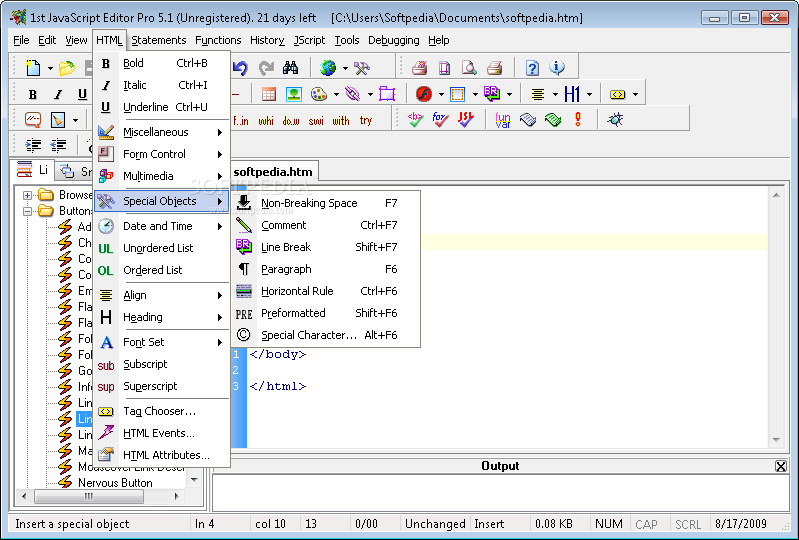Open HTML Attributes dialog
The image size is (799, 540).
click(x=162, y=455)
